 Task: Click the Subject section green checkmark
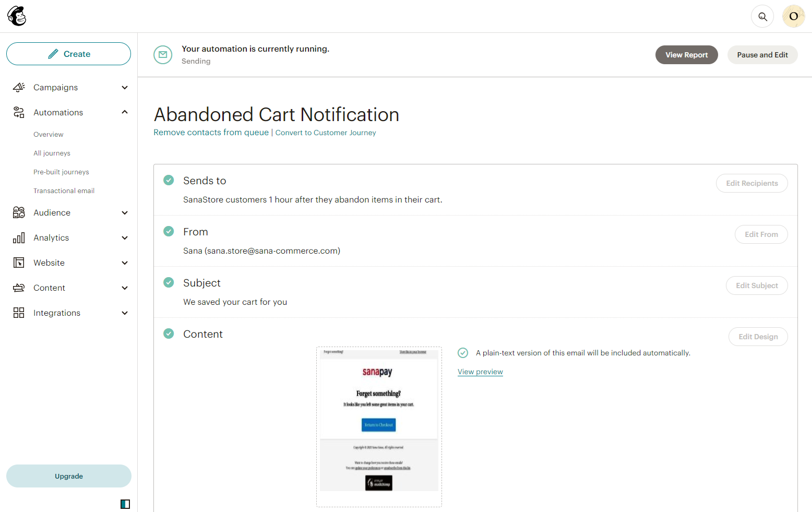(169, 282)
